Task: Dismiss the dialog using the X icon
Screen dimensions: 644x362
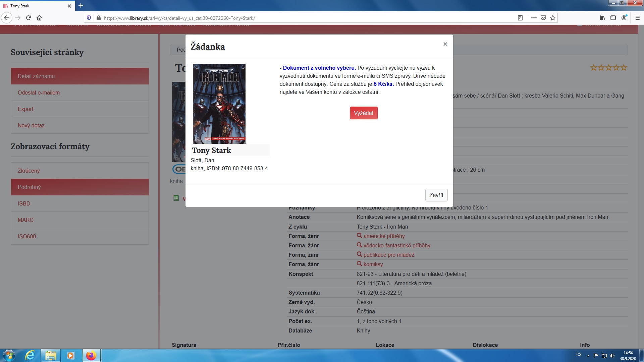Action: (x=445, y=44)
